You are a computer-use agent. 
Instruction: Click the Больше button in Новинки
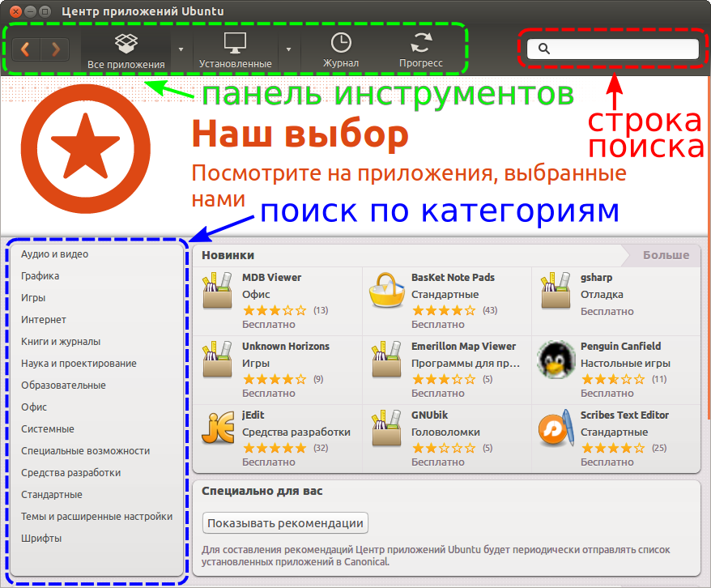click(666, 255)
